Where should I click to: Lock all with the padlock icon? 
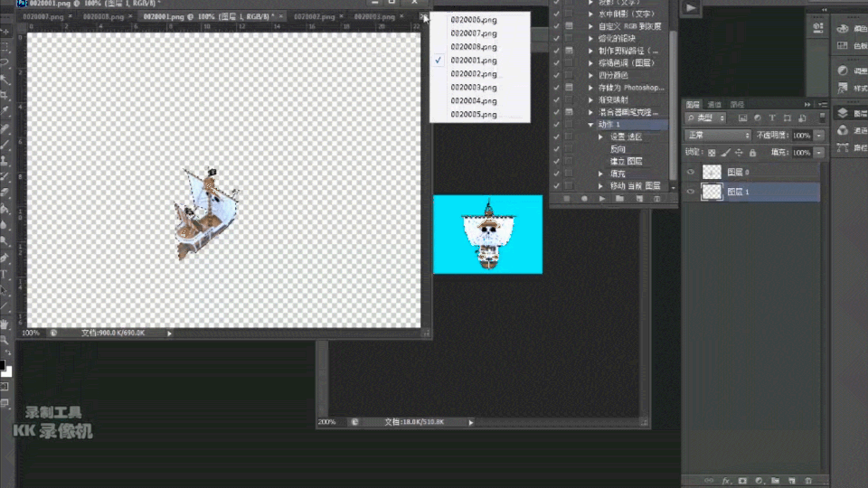[753, 153]
